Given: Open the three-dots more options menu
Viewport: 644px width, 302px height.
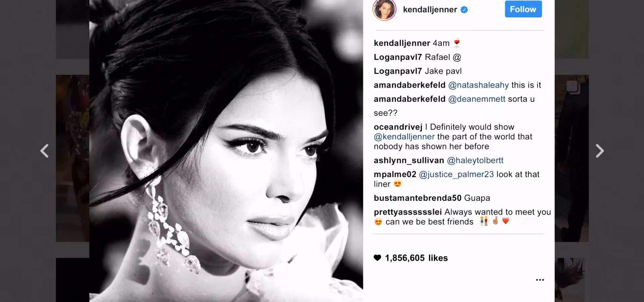Looking at the screenshot, I should pos(540,280).
